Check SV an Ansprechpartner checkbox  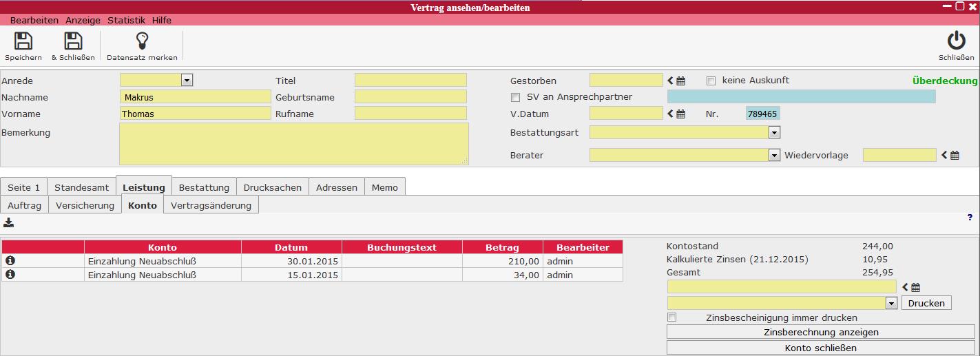coord(515,97)
